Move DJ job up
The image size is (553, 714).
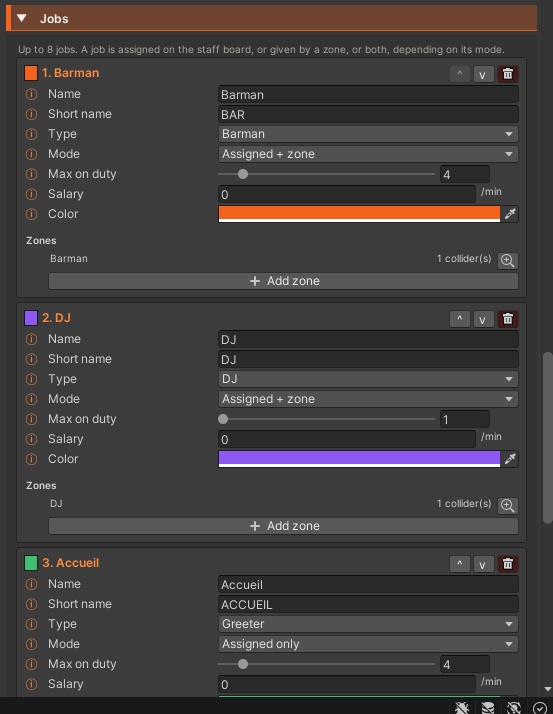coord(460,319)
